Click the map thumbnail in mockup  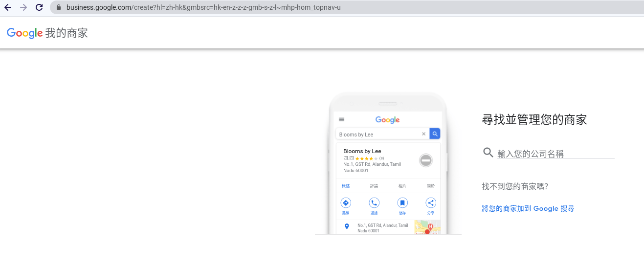(x=427, y=227)
